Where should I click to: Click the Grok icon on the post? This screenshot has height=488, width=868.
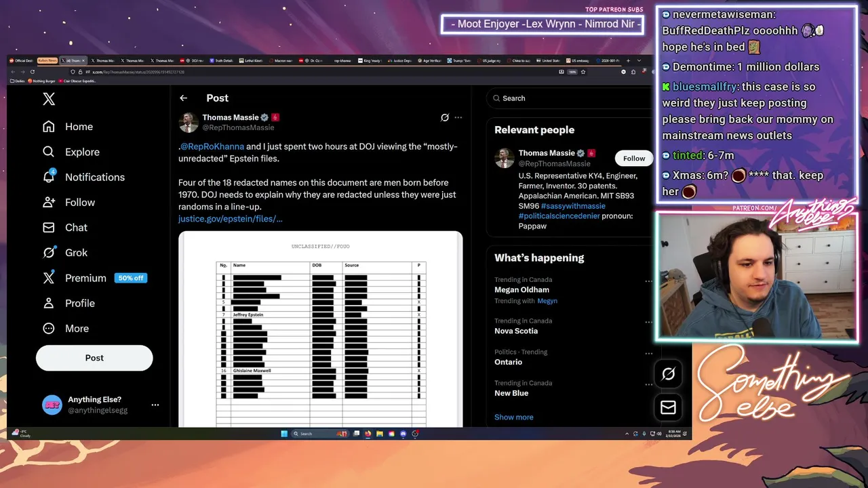pos(445,117)
